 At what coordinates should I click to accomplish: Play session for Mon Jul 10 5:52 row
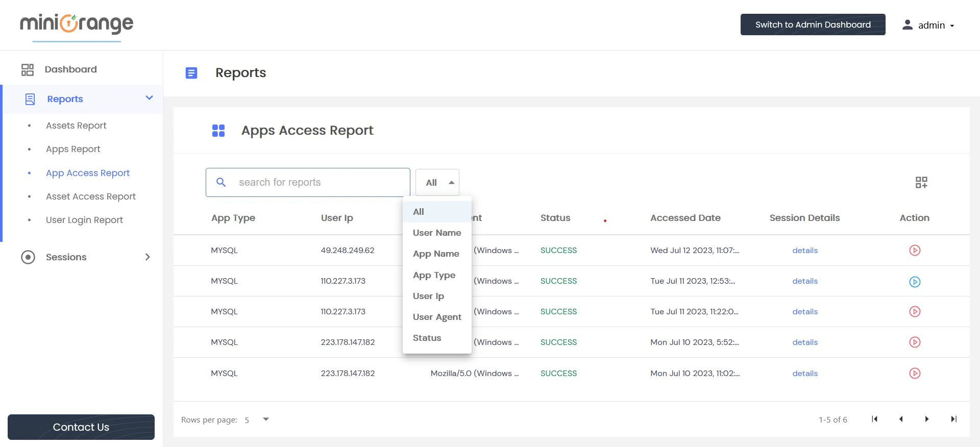coord(915,342)
